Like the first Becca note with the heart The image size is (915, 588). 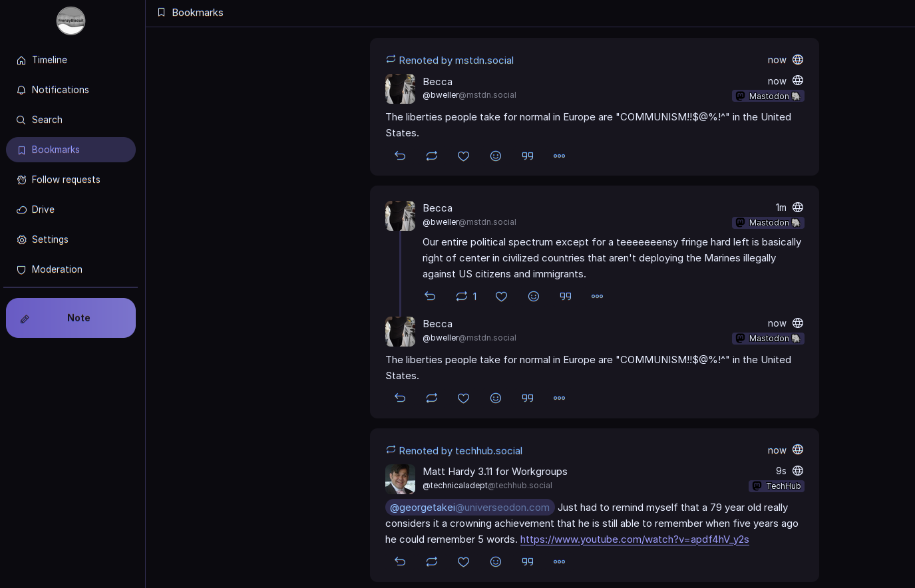[x=464, y=156]
